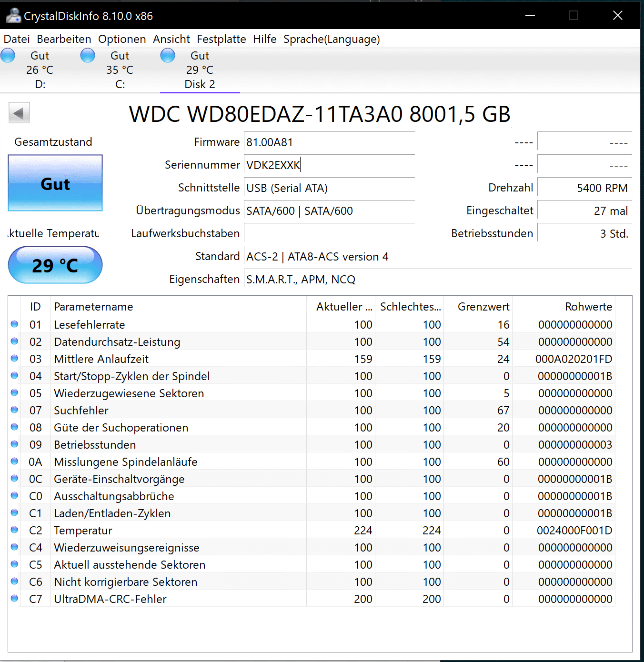Image resolution: width=644 pixels, height=662 pixels.
Task: Click the 29 °C temperature button
Action: pos(55,265)
